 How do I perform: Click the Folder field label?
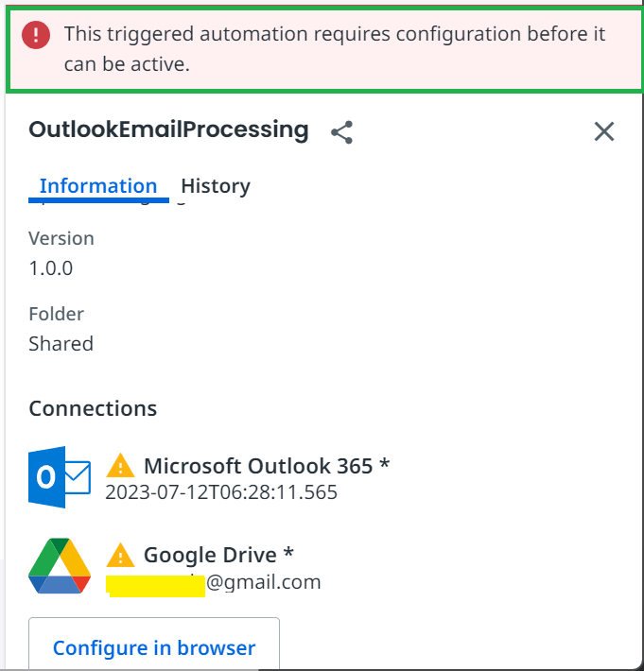tap(56, 314)
